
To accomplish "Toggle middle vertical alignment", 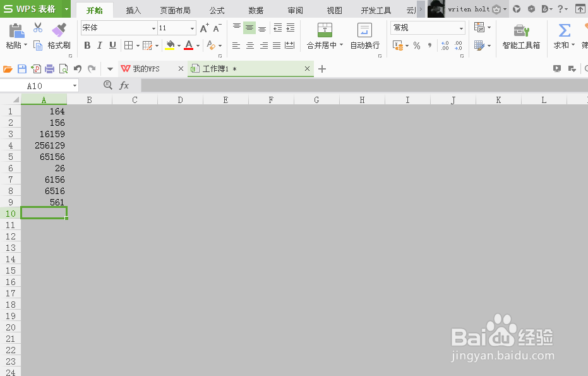I will (x=249, y=27).
